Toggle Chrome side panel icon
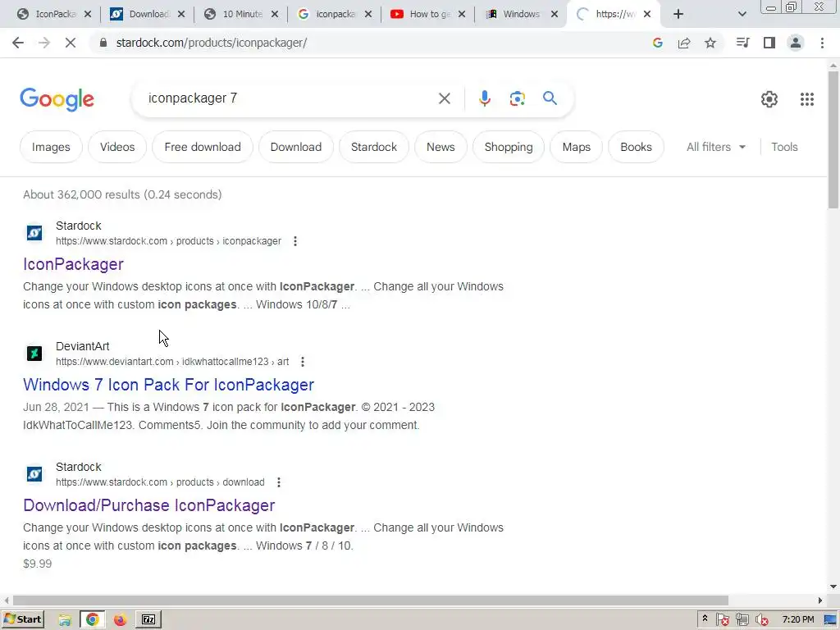The height and width of the screenshot is (630, 840). (769, 43)
